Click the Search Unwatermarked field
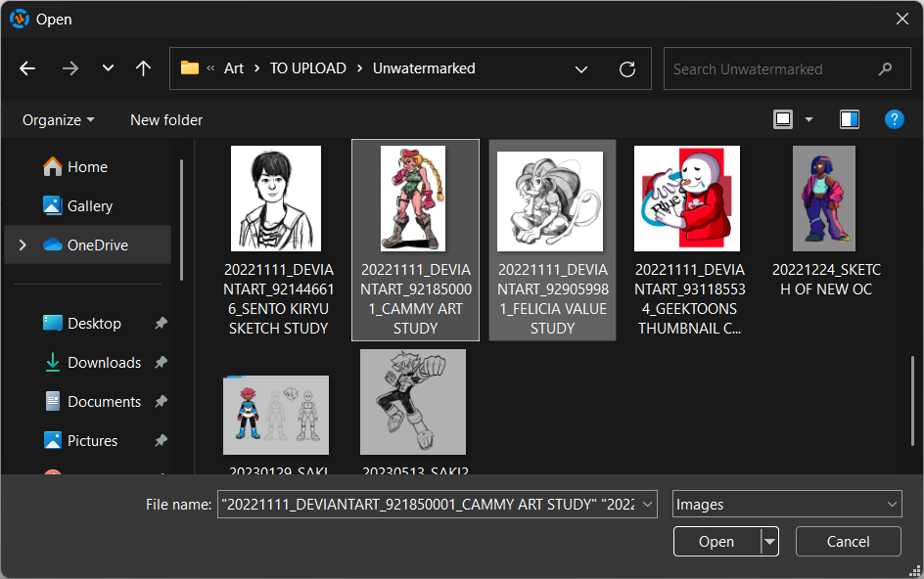This screenshot has height=579, width=924. (787, 68)
